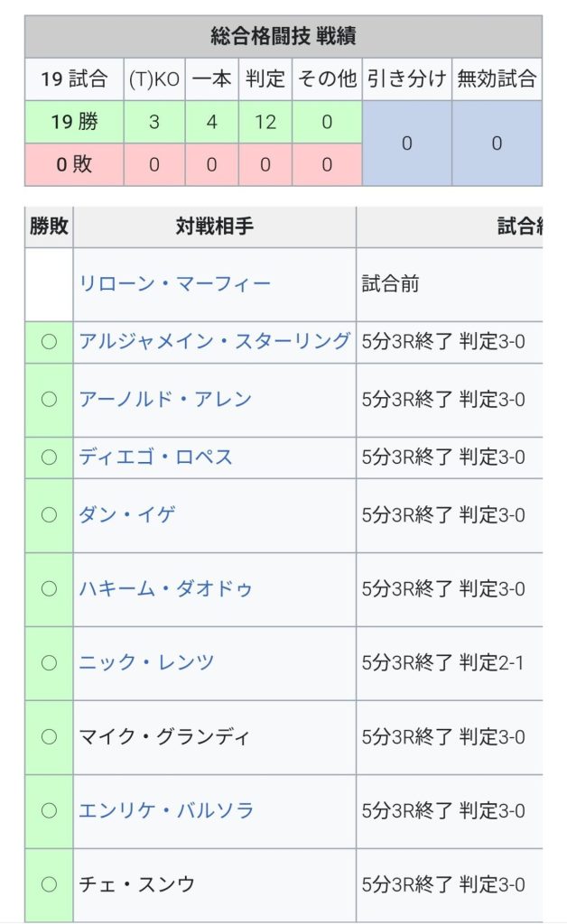Click the 対戦相手 column header
The image size is (567, 924).
[x=214, y=226]
